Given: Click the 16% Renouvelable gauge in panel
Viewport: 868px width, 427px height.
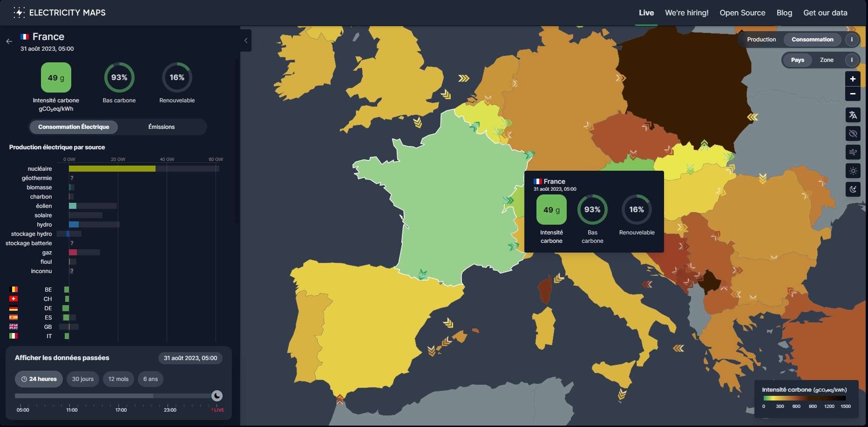Looking at the screenshot, I should [177, 78].
